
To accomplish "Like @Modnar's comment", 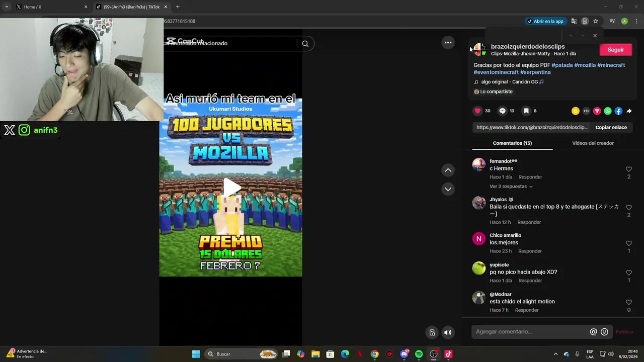I will pyautogui.click(x=628, y=303).
